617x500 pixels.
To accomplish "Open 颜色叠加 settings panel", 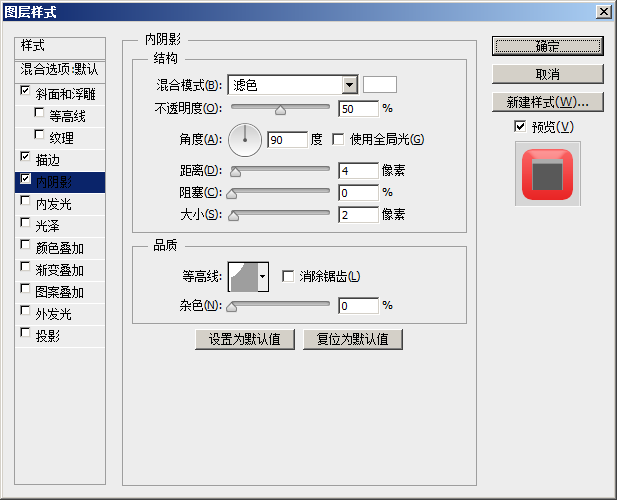I will point(59,248).
